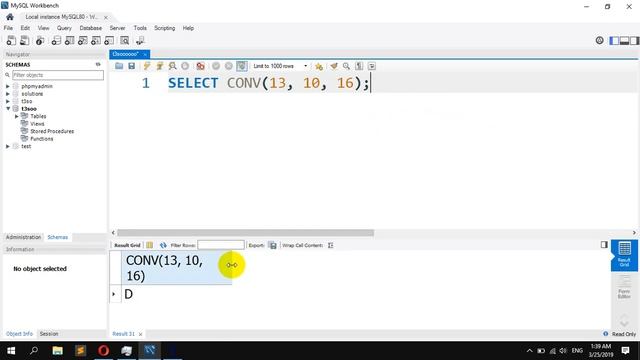Screen dimensions: 640x360
Task: Toggle the bottom output panel visibility
Action: [624, 40]
